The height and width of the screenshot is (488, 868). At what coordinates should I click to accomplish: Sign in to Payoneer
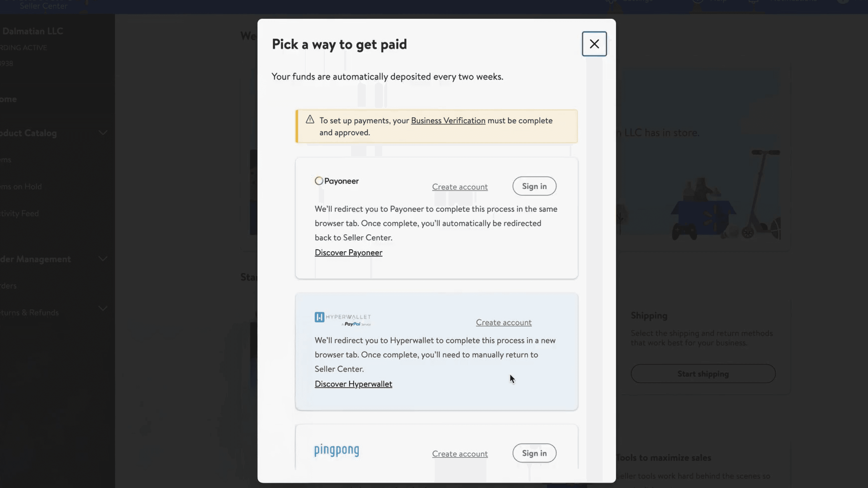coord(534,186)
